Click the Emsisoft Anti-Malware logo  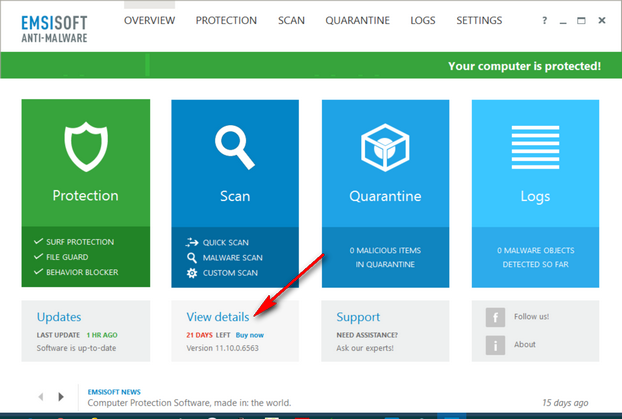54,29
